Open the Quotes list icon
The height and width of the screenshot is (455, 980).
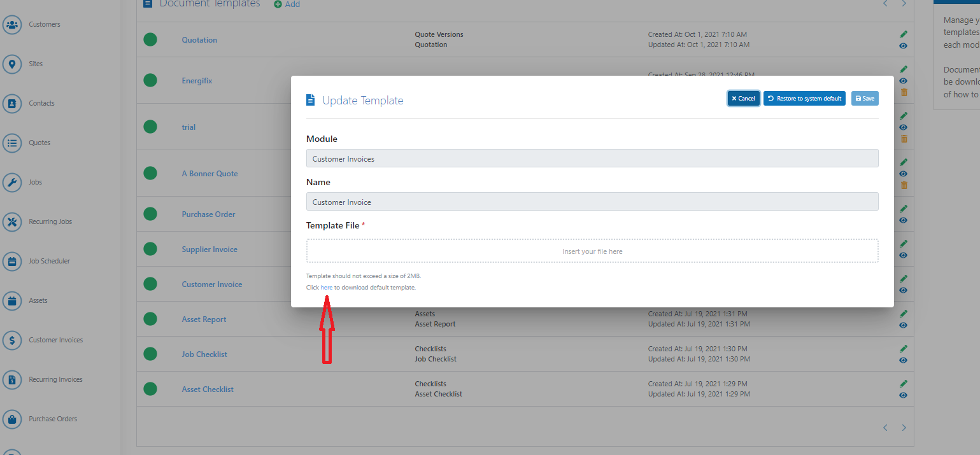pyautogui.click(x=11, y=143)
